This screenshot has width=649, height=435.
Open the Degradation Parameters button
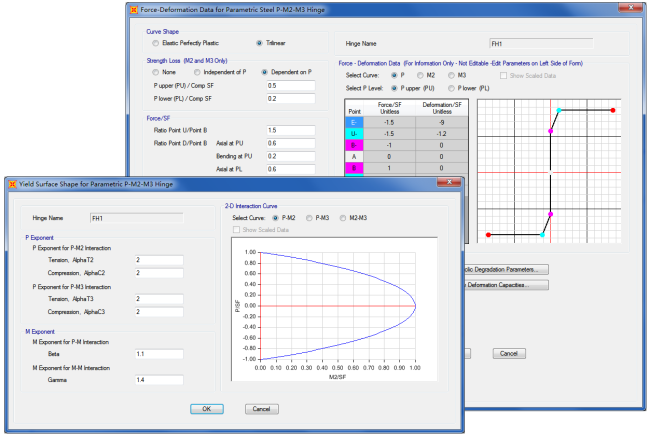pyautogui.click(x=508, y=269)
